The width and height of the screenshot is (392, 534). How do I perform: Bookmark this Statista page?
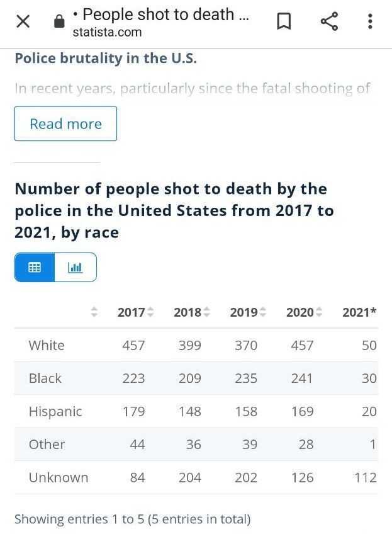284,21
